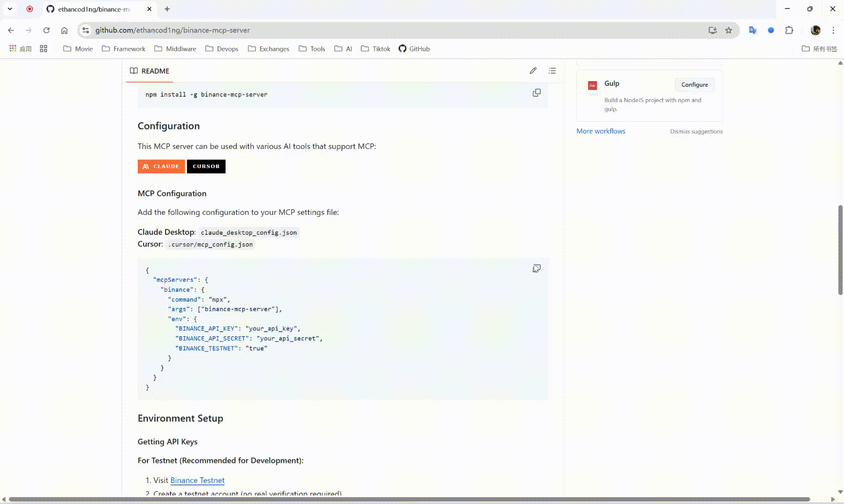This screenshot has height=504, width=844.
Task: Bookmark the page via the star icon
Action: [729, 30]
